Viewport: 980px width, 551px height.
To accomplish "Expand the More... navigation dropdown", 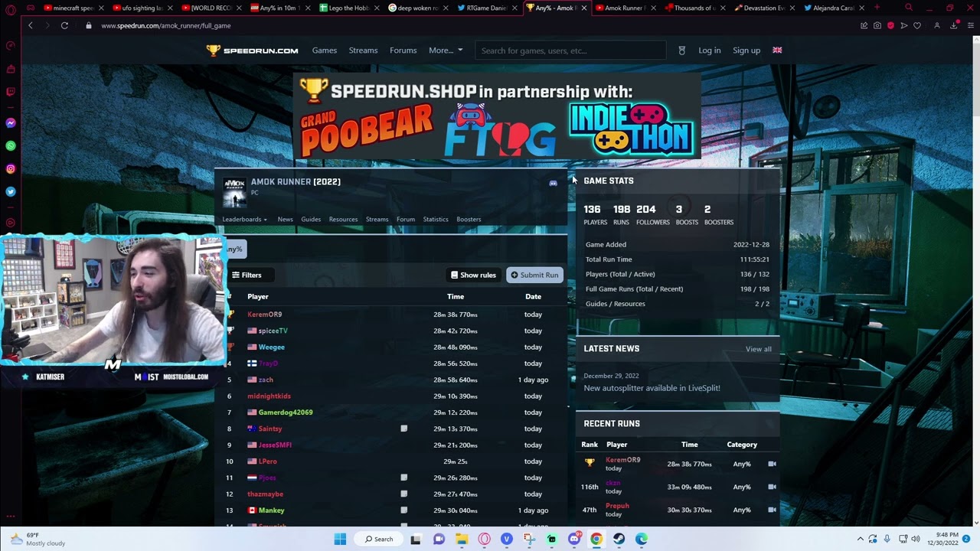I will pyautogui.click(x=446, y=51).
